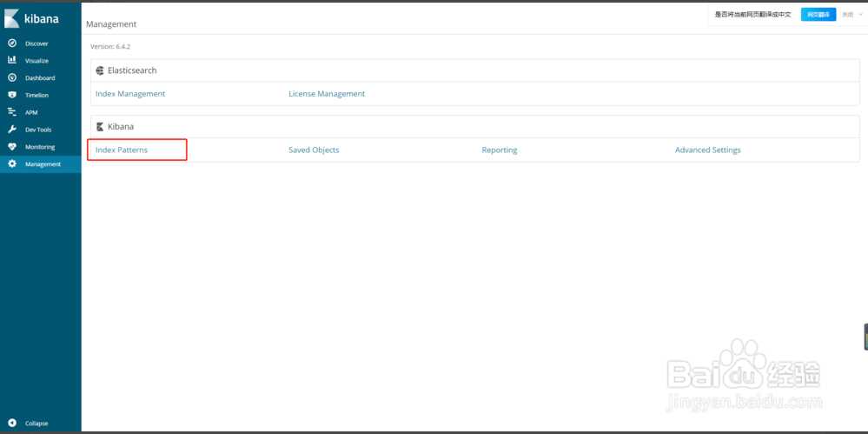The height and width of the screenshot is (434, 868).
Task: Select Management in the sidebar
Action: (41, 164)
